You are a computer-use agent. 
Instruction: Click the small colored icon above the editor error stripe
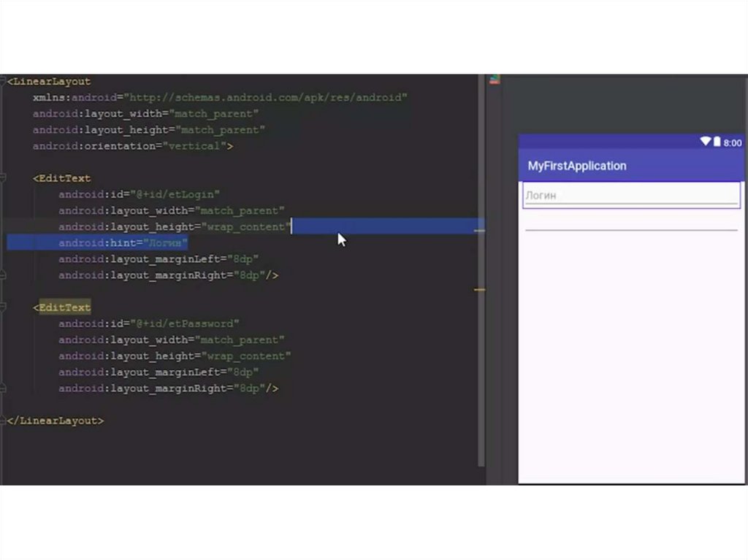[495, 79]
